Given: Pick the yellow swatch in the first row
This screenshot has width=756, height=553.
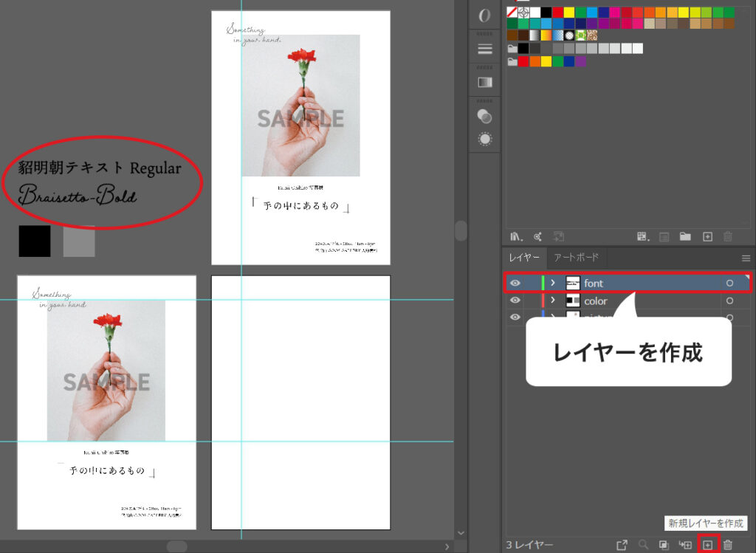Looking at the screenshot, I should coord(569,13).
